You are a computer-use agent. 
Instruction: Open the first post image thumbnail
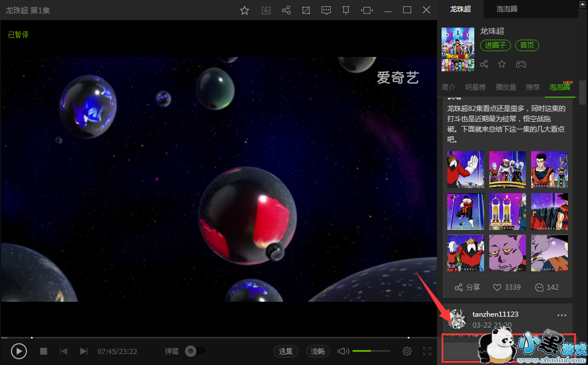point(466,170)
